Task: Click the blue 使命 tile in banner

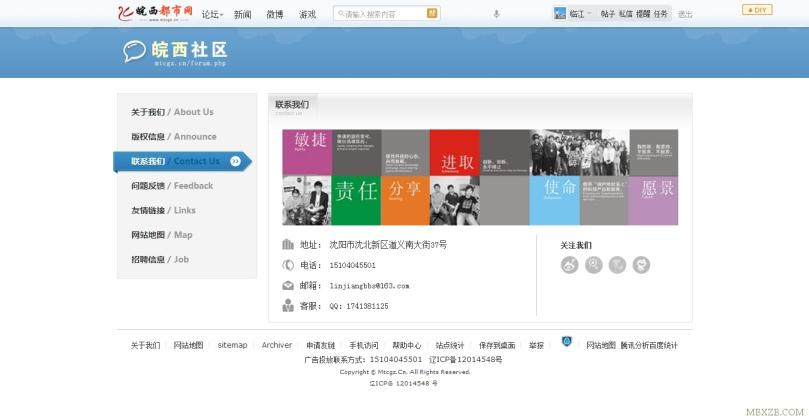Action: (x=554, y=201)
